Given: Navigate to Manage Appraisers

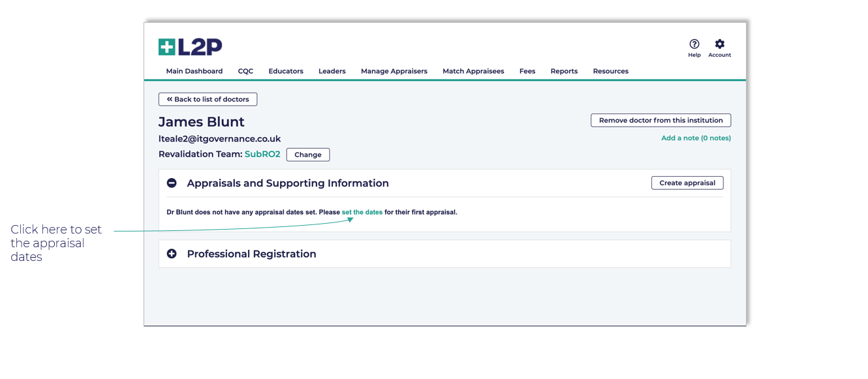Looking at the screenshot, I should (394, 71).
